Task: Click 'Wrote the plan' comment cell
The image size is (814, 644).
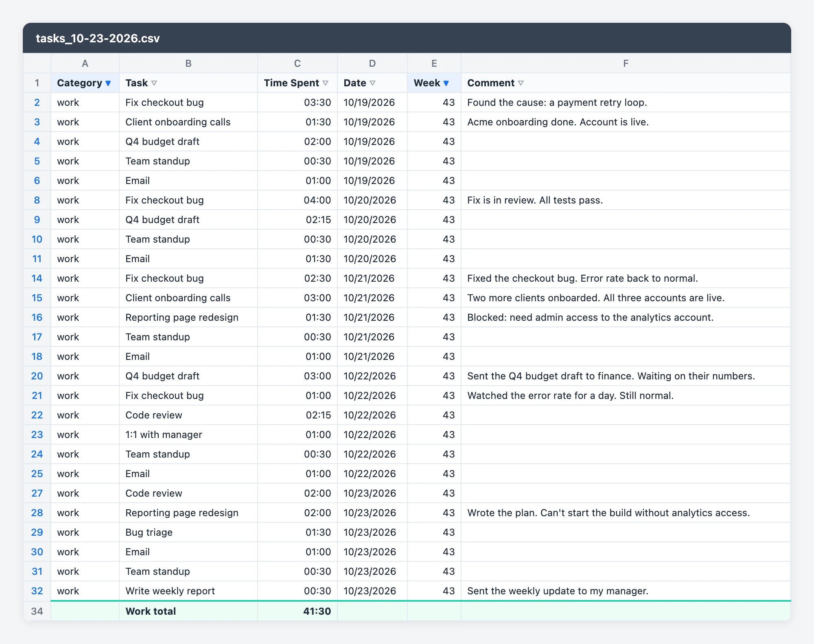Action: 626,513
